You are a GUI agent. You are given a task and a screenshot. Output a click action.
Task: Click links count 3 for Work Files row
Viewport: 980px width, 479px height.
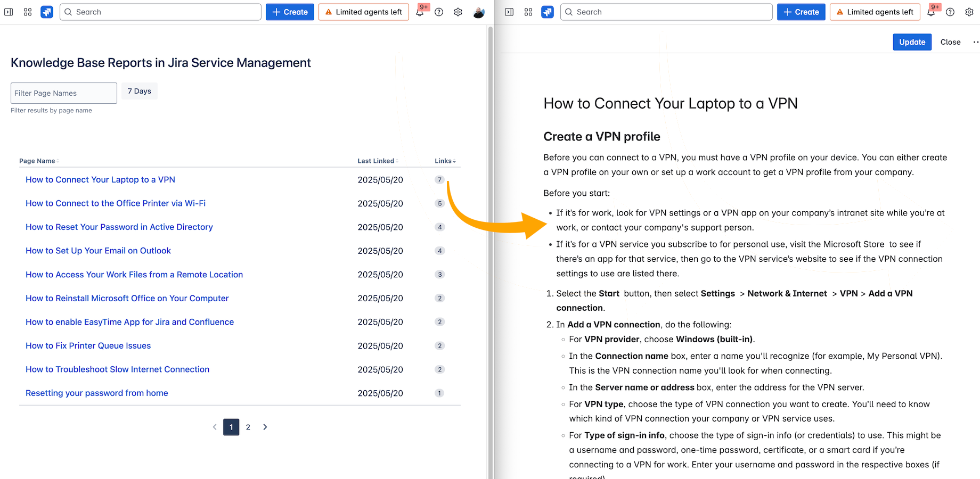click(439, 275)
